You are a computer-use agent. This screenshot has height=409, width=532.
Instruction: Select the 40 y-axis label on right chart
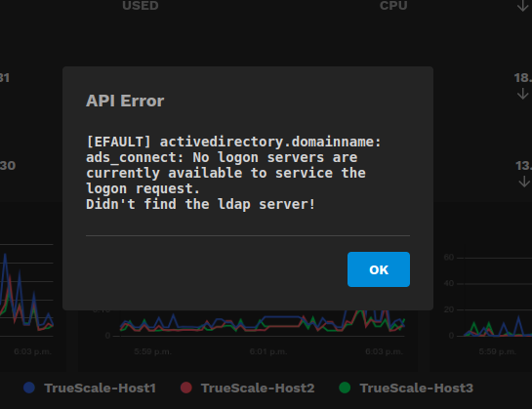coord(448,283)
